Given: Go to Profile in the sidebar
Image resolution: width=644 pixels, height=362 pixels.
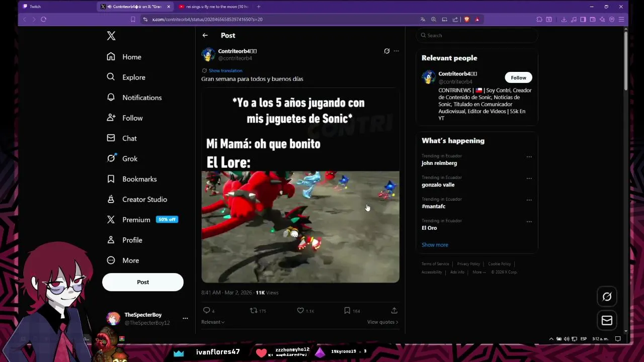Looking at the screenshot, I should (x=125, y=240).
